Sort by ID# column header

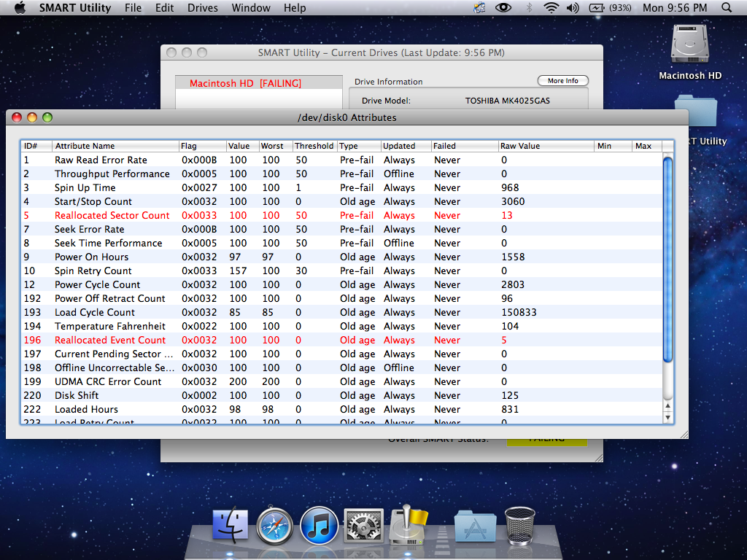click(36, 146)
